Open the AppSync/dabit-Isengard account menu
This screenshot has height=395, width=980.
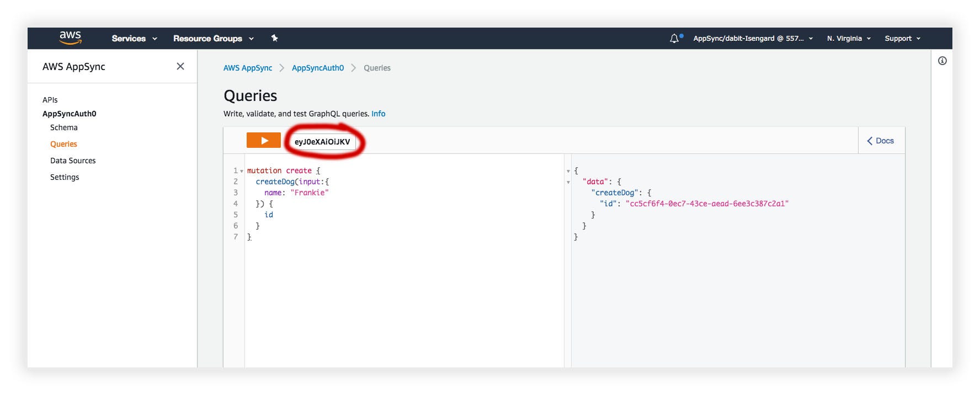click(753, 39)
